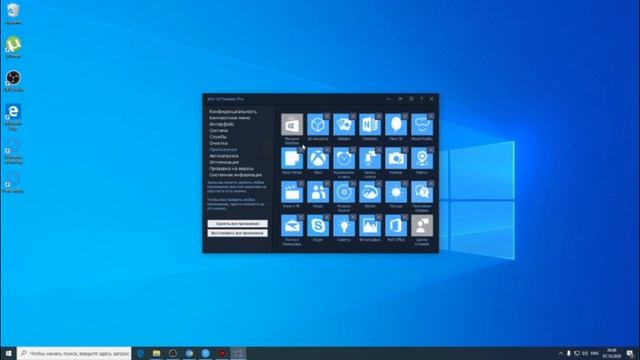
Task: Remove 3D Viewer via its corner X
Action: click(327, 116)
